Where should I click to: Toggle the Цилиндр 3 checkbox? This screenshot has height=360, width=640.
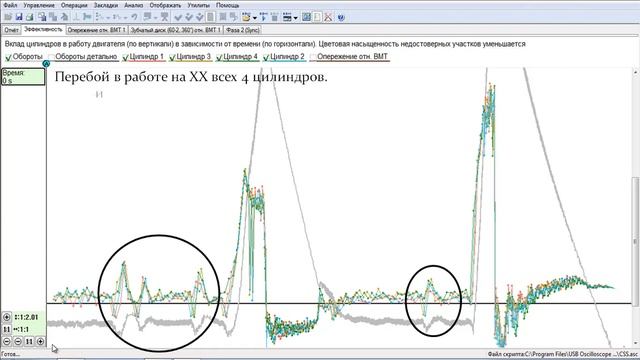click(x=172, y=57)
